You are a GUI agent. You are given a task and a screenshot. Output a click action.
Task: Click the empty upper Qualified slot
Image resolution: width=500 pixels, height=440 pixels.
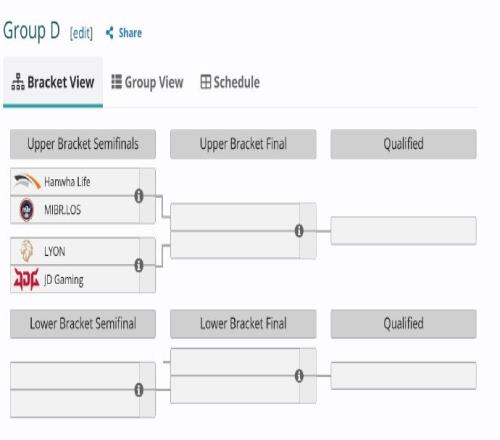[403, 231]
